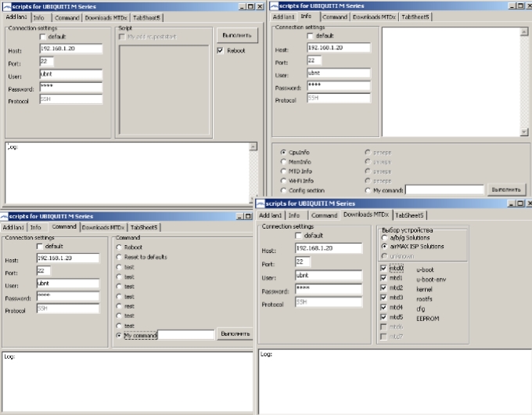This screenshot has height=415, width=532.
Task: Click Host field in window with Reboot checkbox
Action: [71, 49]
